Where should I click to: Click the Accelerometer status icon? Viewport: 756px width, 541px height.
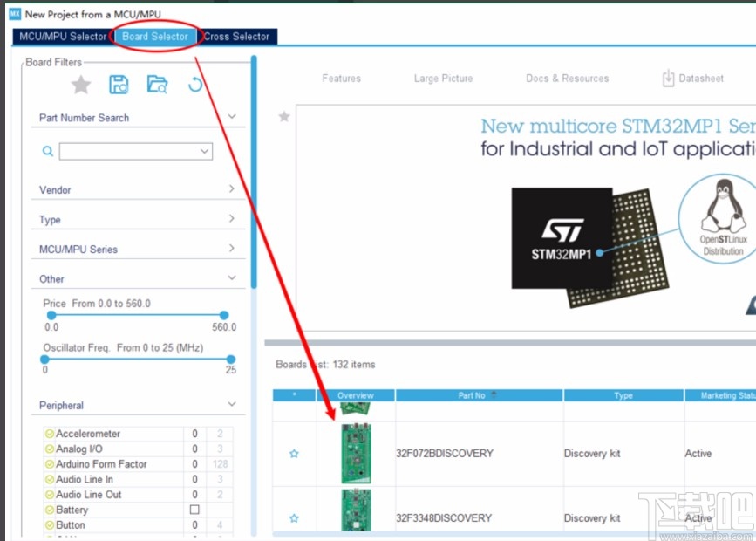pos(49,434)
